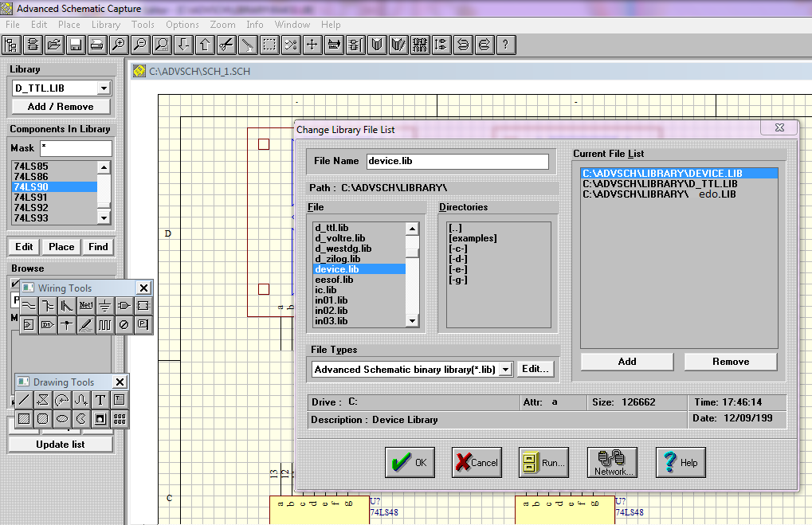
Task: Select the text T tool in Drawing Tools
Action: 100,400
